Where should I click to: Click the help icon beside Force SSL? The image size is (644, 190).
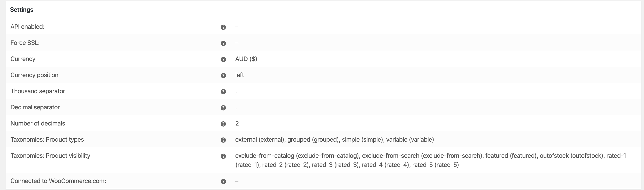pyautogui.click(x=223, y=43)
